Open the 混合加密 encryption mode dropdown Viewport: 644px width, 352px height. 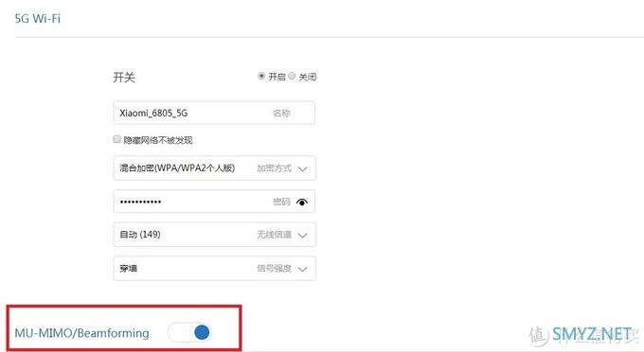[x=214, y=168]
